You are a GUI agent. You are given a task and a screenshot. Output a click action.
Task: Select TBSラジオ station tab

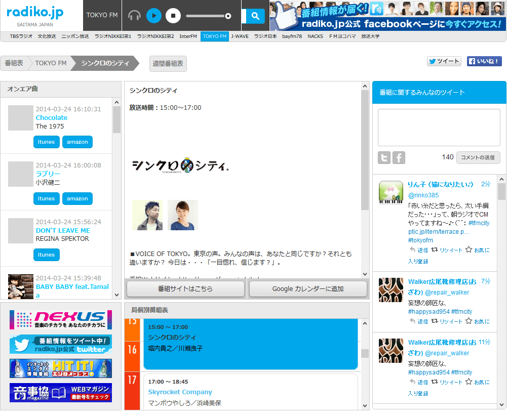click(21, 36)
